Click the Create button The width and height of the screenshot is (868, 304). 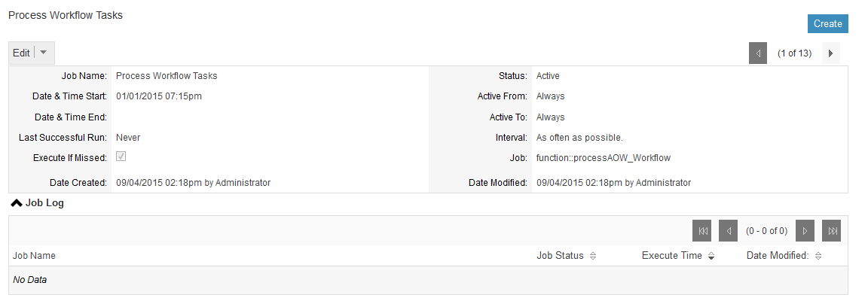click(x=827, y=24)
